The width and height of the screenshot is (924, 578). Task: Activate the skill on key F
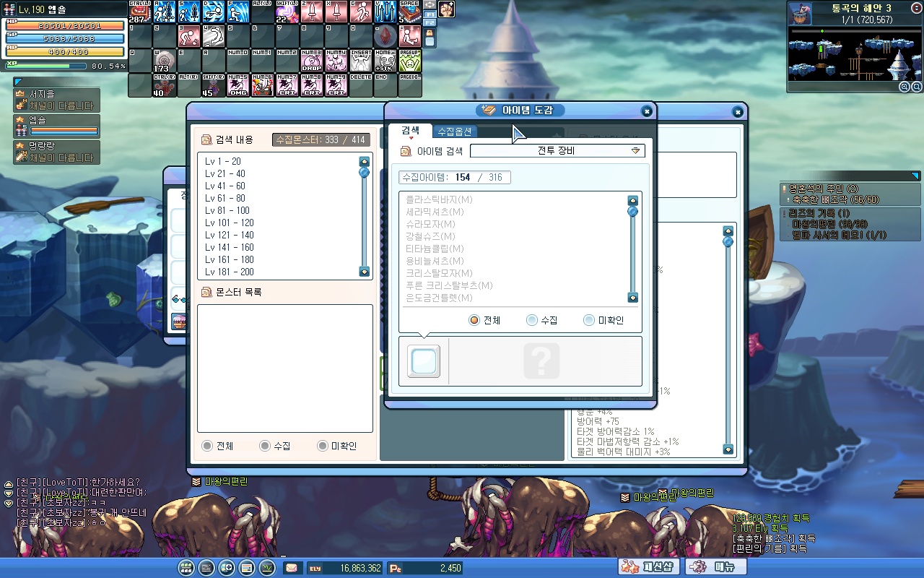click(x=238, y=12)
